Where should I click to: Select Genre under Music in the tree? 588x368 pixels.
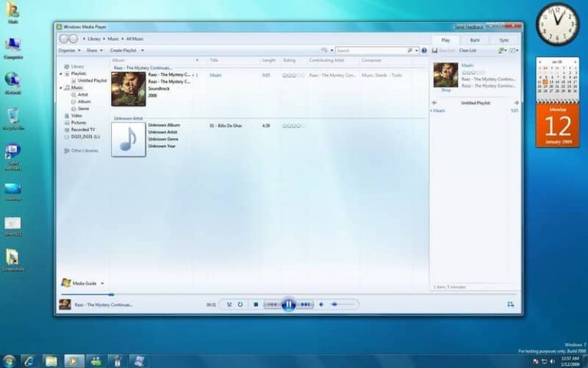click(x=83, y=109)
